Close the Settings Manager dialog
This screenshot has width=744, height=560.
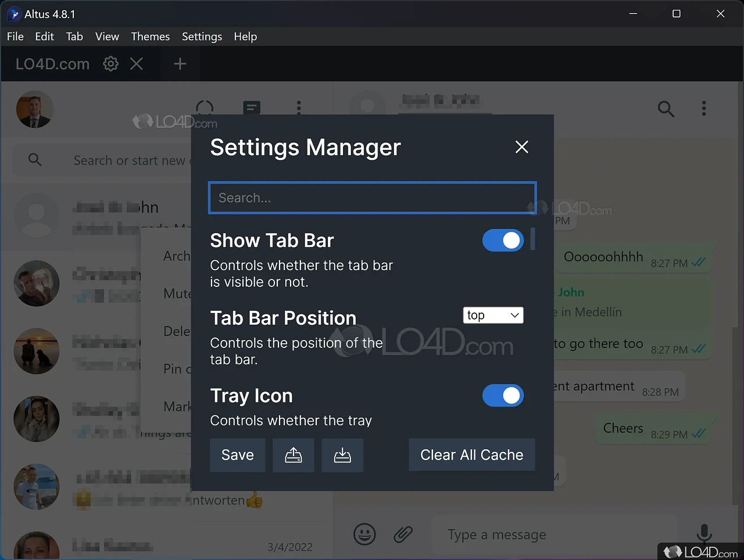522,147
